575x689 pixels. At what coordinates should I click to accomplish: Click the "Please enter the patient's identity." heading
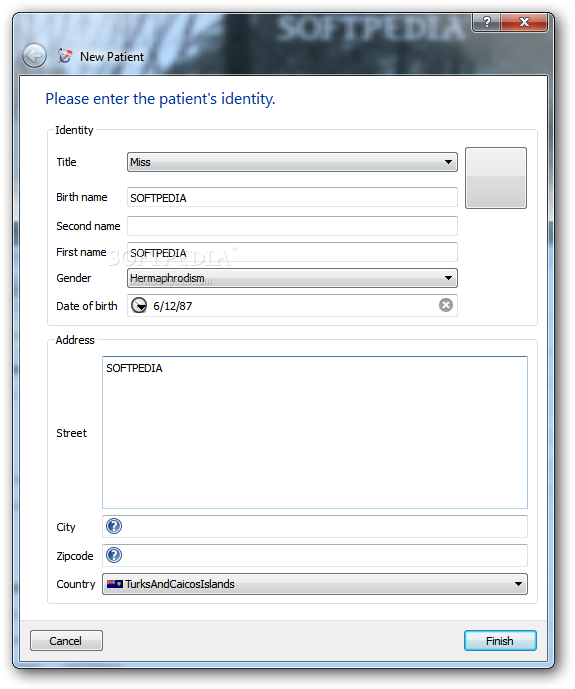click(x=160, y=99)
